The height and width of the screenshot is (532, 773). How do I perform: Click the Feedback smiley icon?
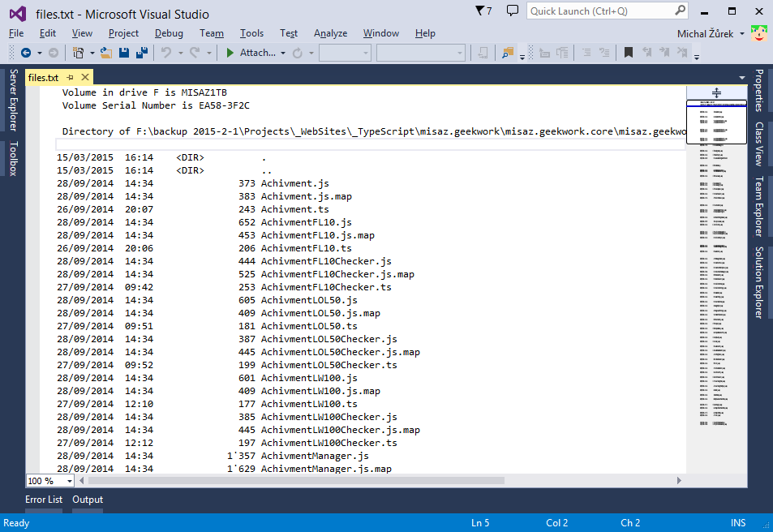tap(759, 33)
